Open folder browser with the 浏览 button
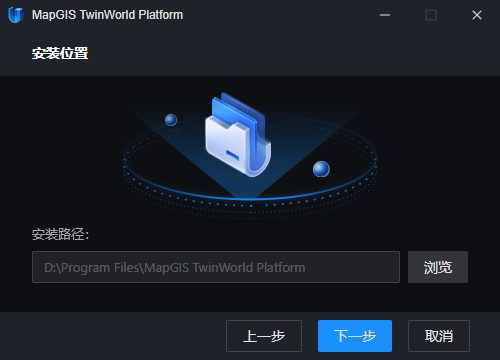 438,267
